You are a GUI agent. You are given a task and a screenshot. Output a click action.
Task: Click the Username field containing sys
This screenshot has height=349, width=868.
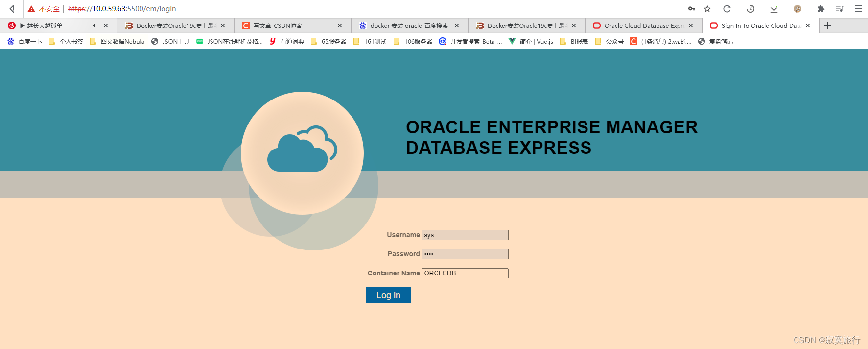tap(465, 235)
